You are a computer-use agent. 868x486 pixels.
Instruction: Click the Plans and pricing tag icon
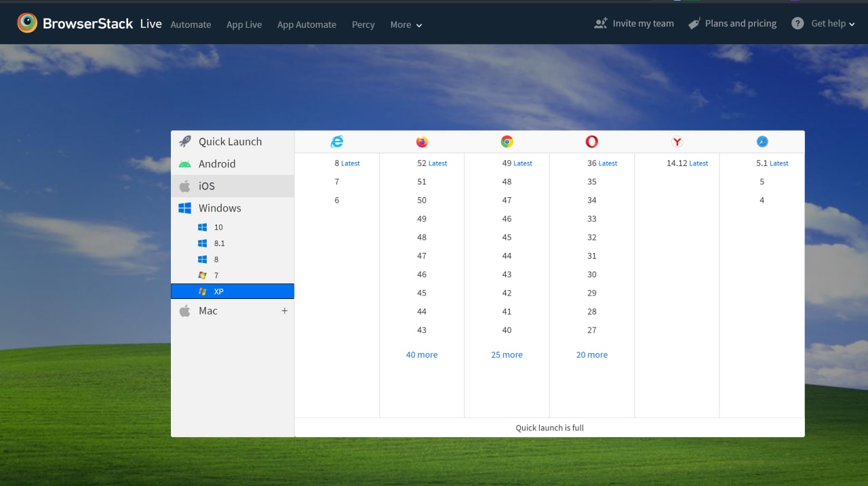[694, 23]
